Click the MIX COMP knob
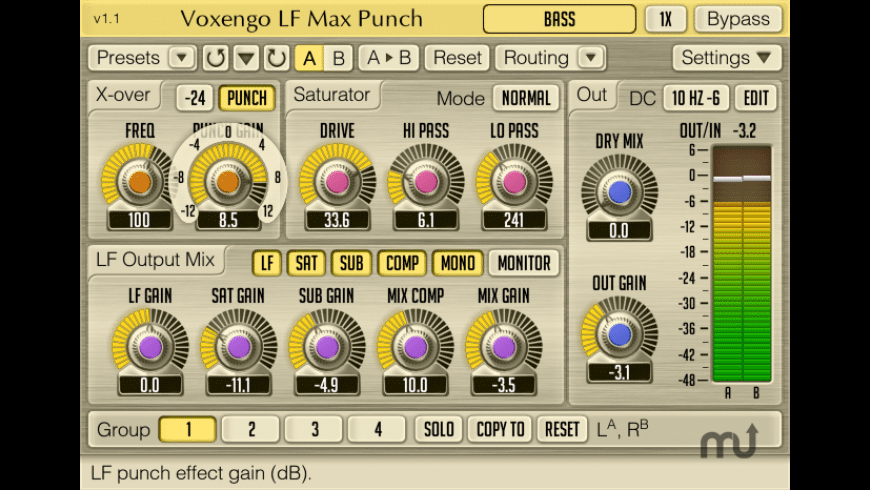This screenshot has height=490, width=870. (415, 347)
